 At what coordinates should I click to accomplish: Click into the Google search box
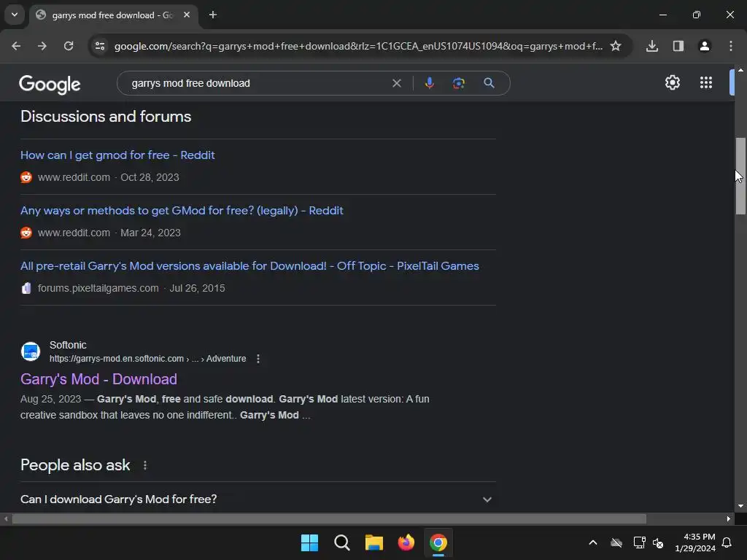click(x=258, y=83)
